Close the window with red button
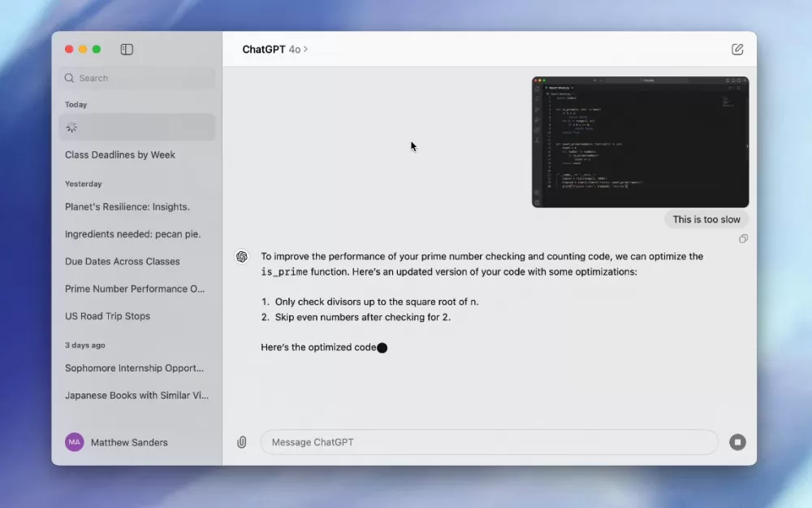The height and width of the screenshot is (508, 812). point(69,50)
